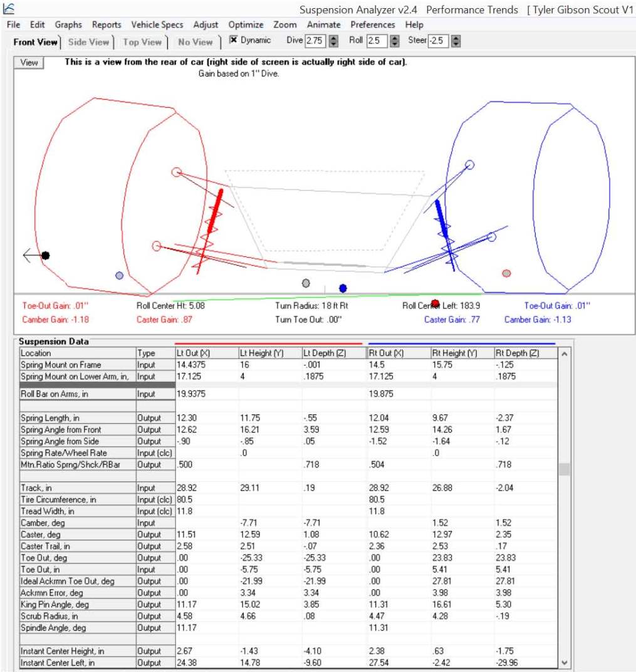Click Rt Out value 19.875 for Roll Bar on Arms
This screenshot has width=636, height=672.
coord(399,394)
